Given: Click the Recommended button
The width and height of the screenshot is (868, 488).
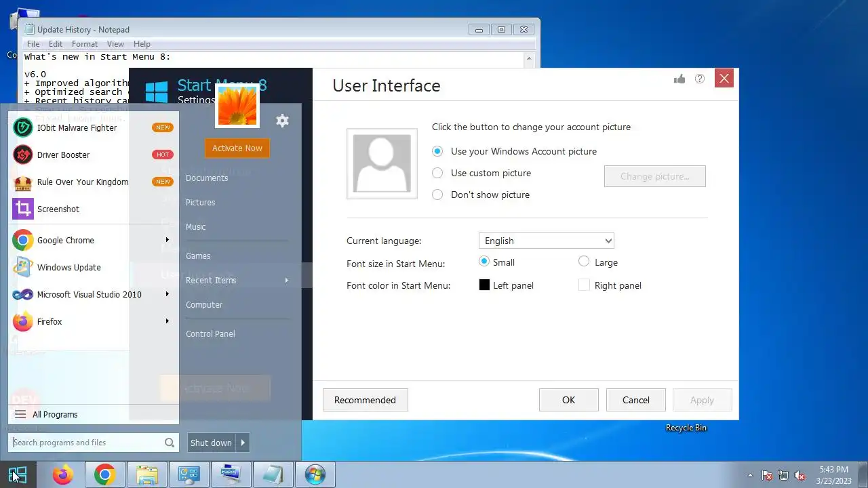Looking at the screenshot, I should point(365,400).
